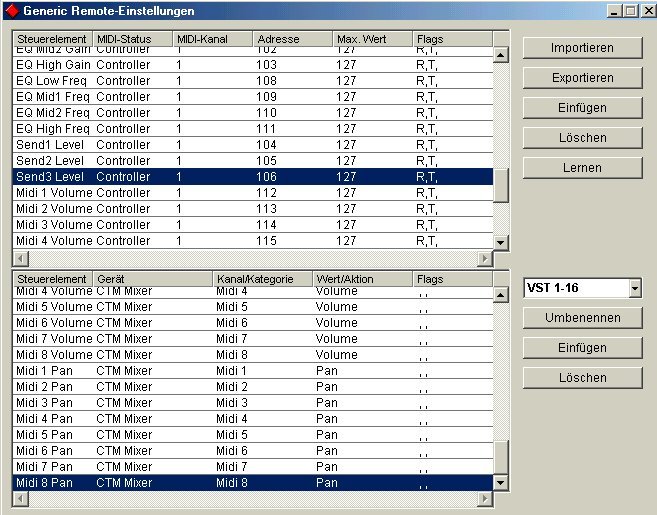The width and height of the screenshot is (657, 515).
Task: Select the Midi 1 Pan row
Action: pos(250,371)
